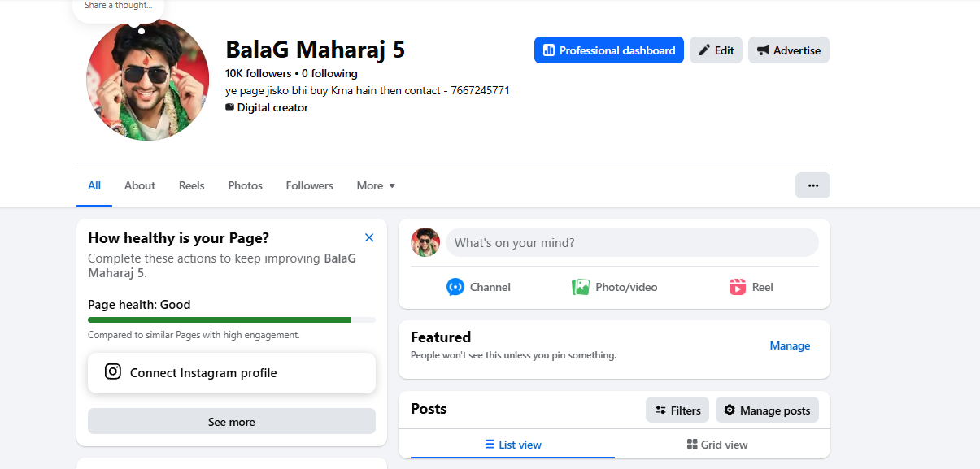Switch posts to List view

point(513,445)
